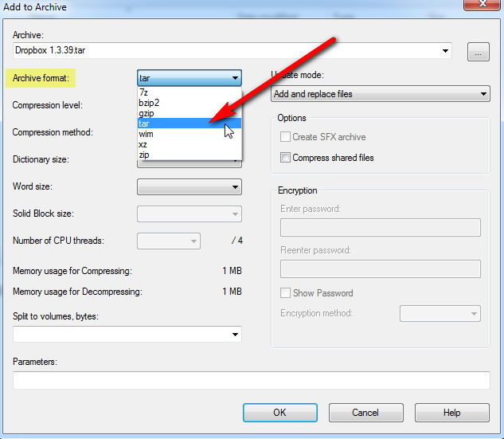Open the Solid Block size dropdown
The width and height of the screenshot is (504, 439).
[x=189, y=214]
